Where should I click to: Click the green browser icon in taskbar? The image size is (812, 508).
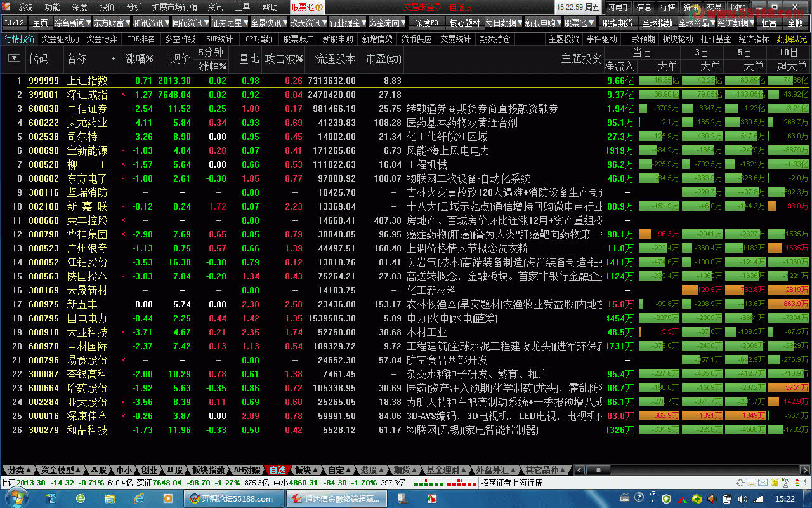click(x=81, y=498)
